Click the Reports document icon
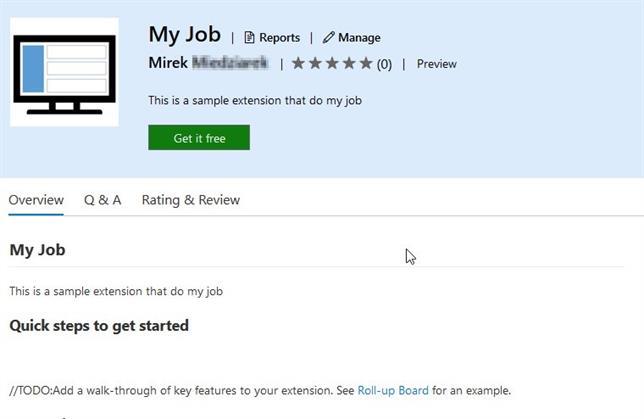Screen dimensions: 644x419 coord(250,38)
